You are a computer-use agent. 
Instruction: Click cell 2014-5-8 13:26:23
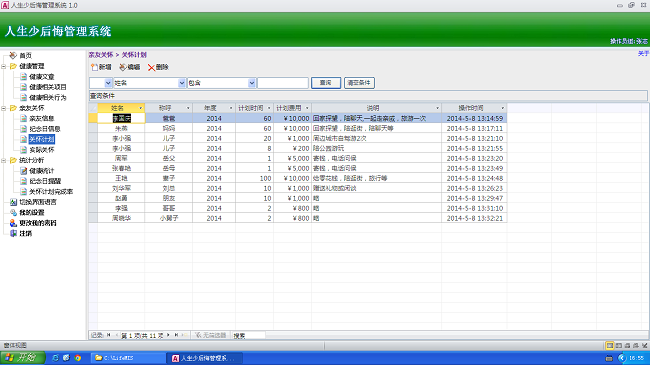(x=474, y=188)
